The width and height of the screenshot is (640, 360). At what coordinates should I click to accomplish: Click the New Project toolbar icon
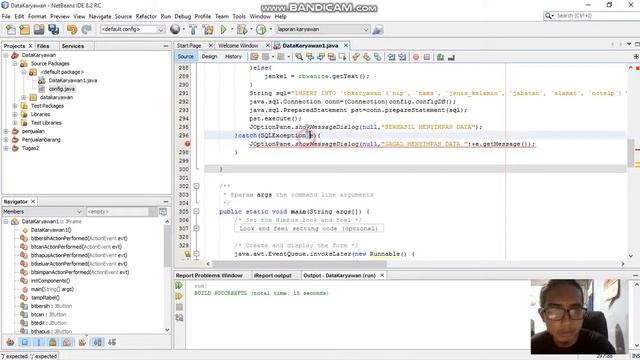click(24, 29)
